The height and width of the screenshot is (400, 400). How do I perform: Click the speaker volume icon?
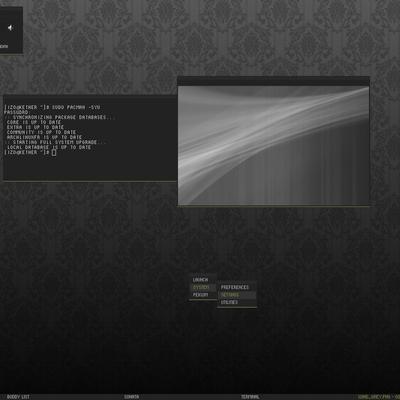pyautogui.click(x=10, y=28)
